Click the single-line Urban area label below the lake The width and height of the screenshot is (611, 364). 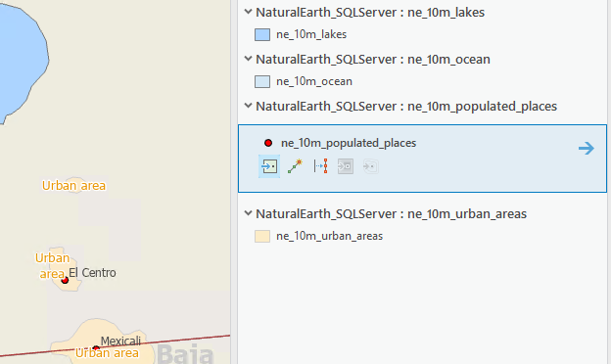tap(73, 185)
